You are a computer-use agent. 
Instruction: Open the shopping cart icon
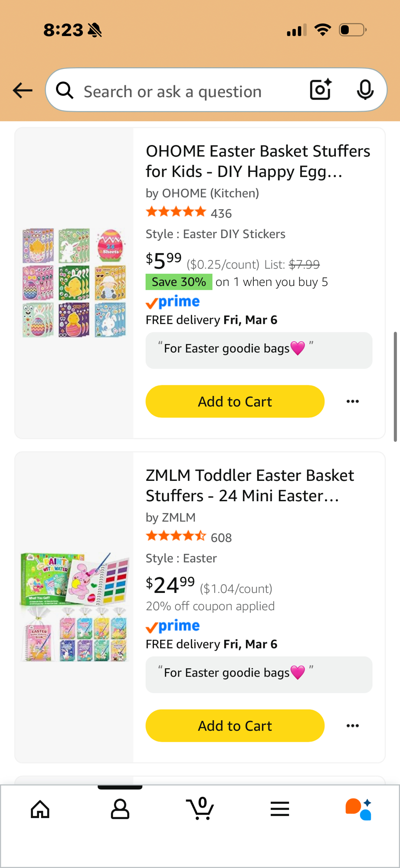(200, 809)
